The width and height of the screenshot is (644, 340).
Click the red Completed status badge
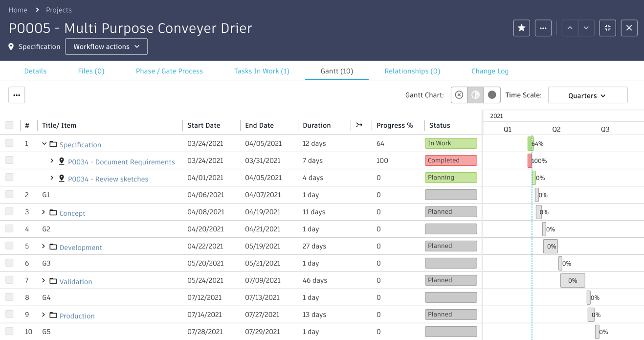451,160
